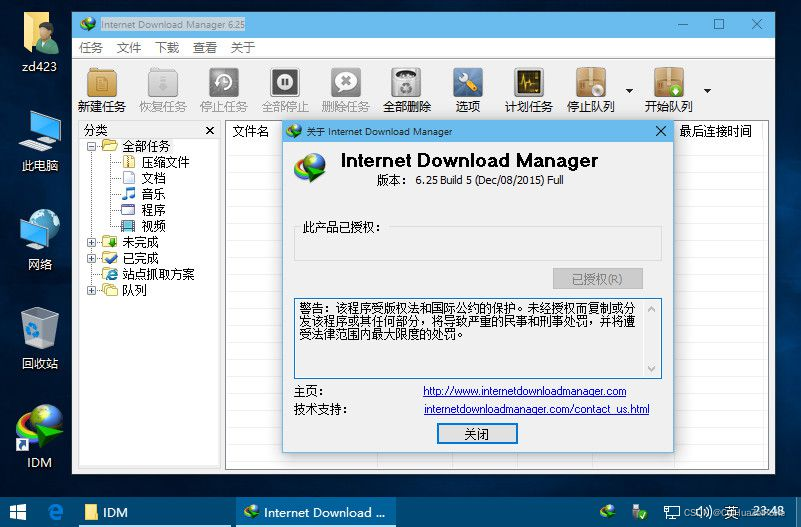
Task: Click the 开始队列 toolbar icon
Action: coord(668,83)
